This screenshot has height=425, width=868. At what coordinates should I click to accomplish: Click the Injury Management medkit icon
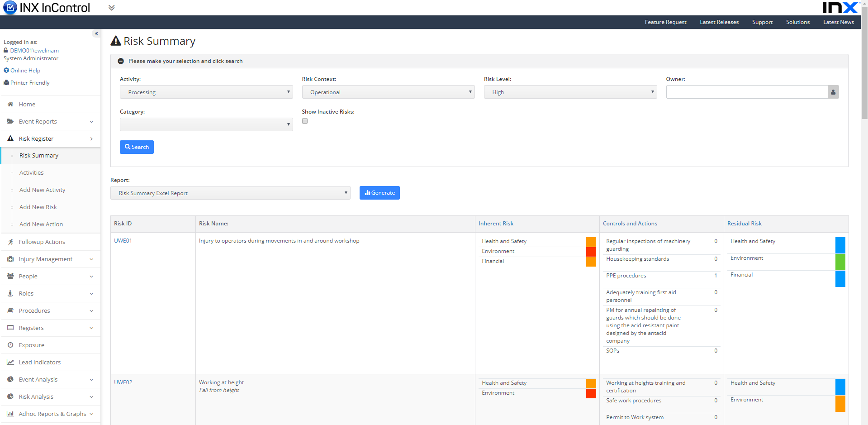coord(10,259)
